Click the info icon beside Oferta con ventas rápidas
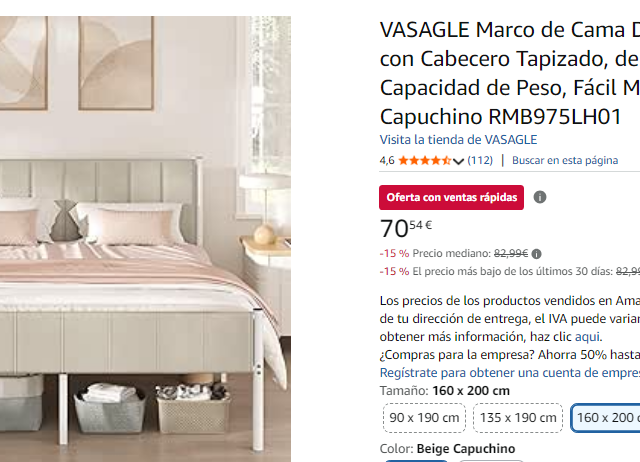The image size is (640, 462). [540, 197]
